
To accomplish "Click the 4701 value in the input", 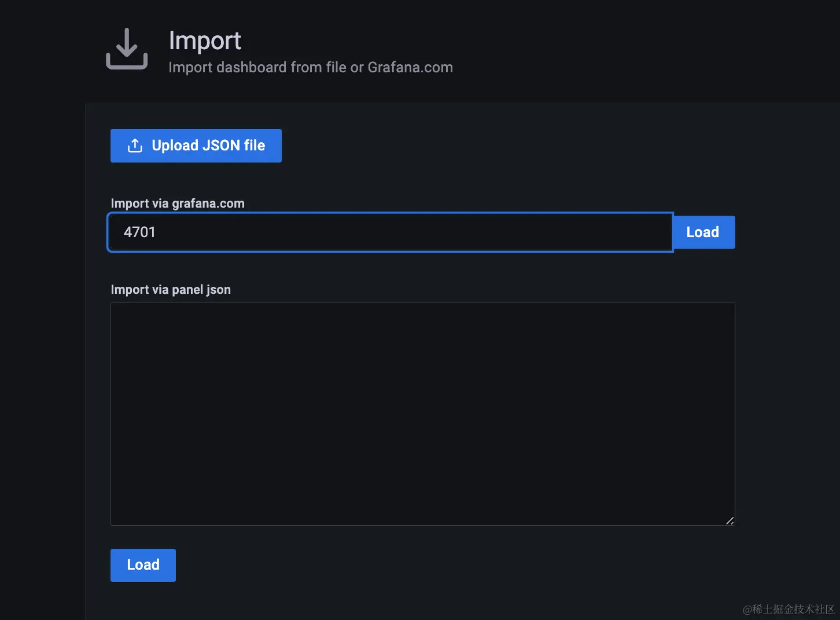I will tap(139, 232).
